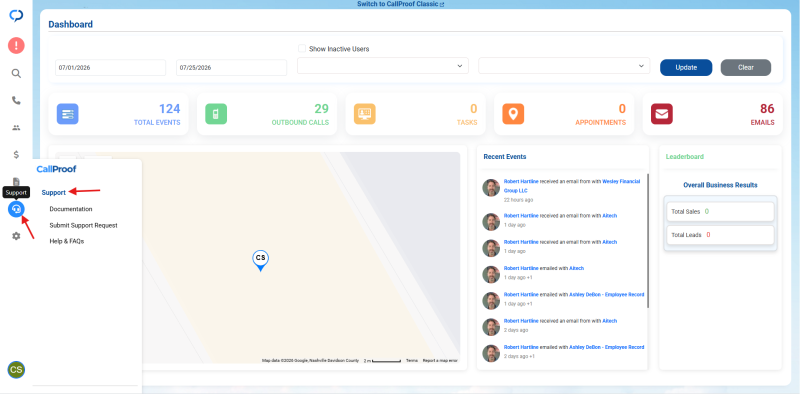
Task: Click the CS user avatar icon
Action: click(x=16, y=370)
